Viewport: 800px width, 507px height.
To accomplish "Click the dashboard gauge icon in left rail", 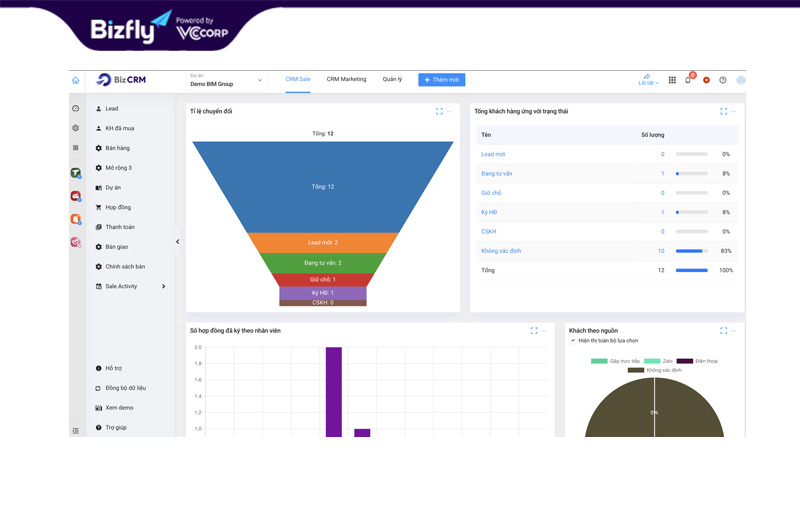I will click(75, 108).
